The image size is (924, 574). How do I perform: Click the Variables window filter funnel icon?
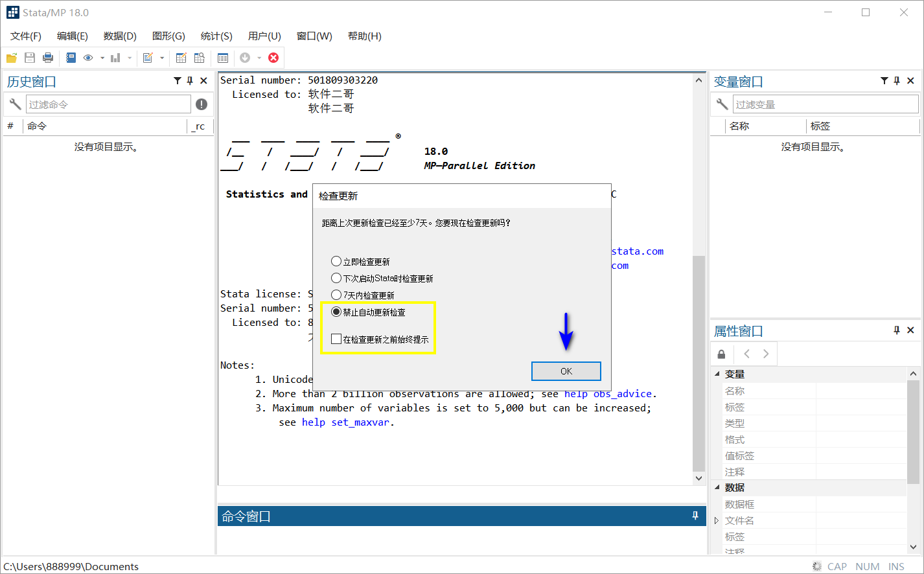pos(884,80)
